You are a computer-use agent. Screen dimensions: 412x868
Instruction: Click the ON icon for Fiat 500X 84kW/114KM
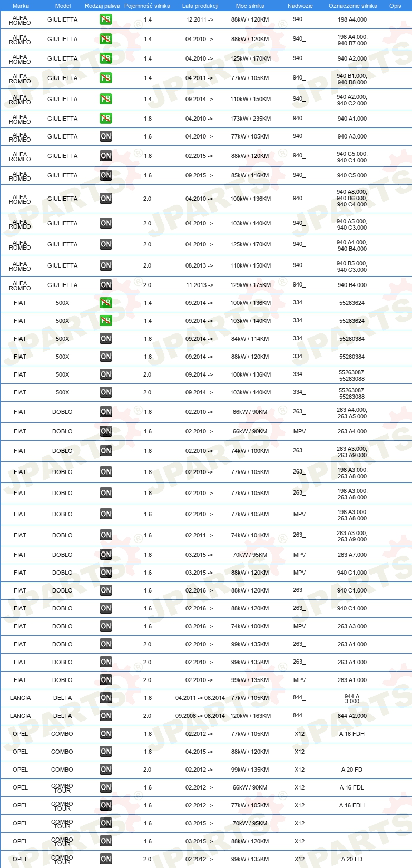click(106, 339)
